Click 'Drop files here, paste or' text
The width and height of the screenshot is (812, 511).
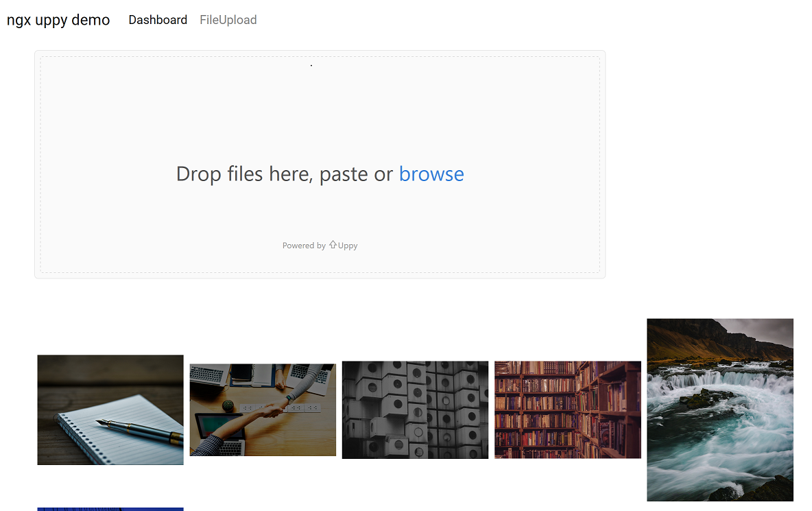(285, 174)
